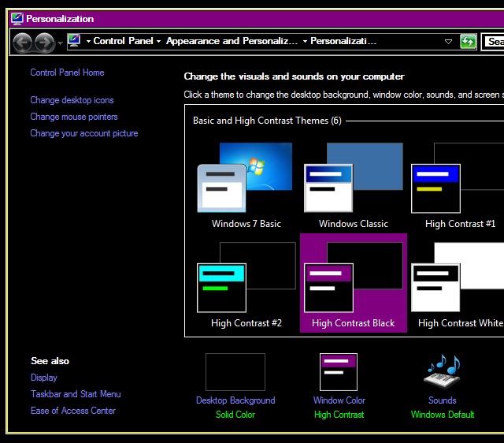This screenshot has height=443, width=504.
Task: Expand the arrow after Control Panel breadcrumb
Action: 158,41
